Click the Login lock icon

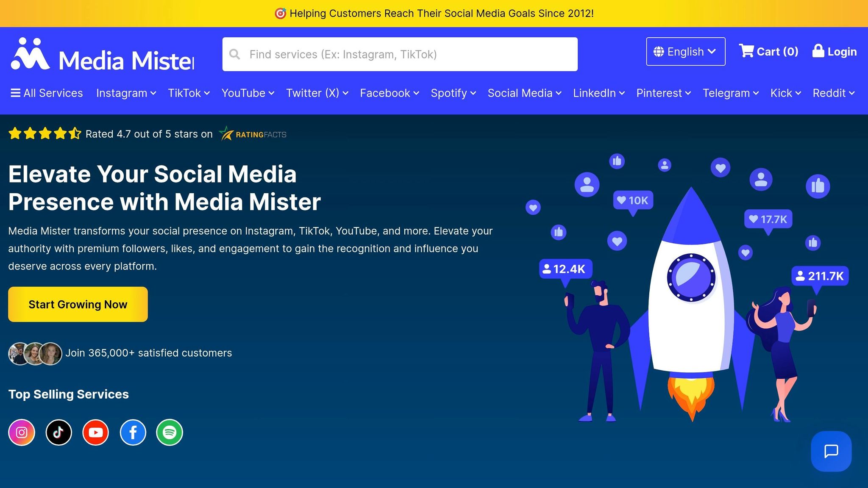tap(818, 51)
